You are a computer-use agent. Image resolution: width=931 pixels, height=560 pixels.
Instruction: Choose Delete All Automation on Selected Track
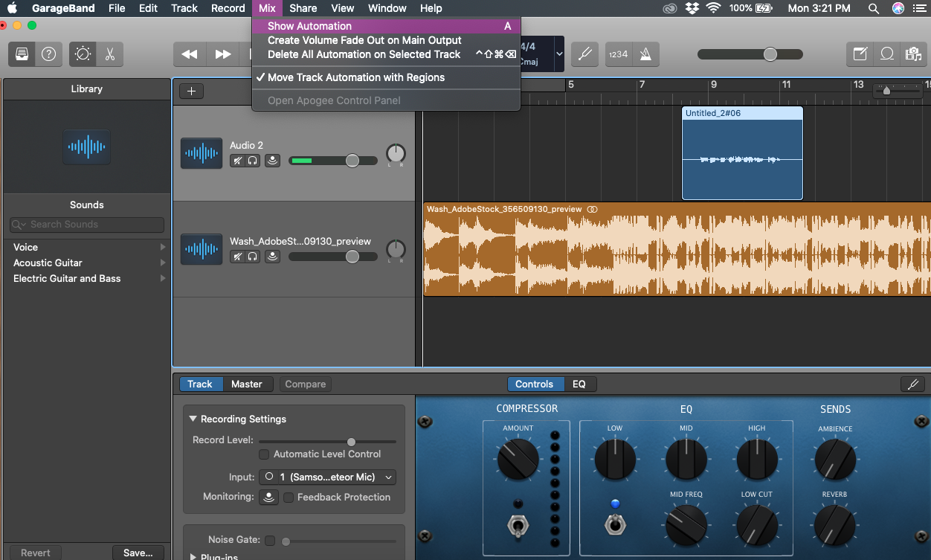tap(386, 54)
